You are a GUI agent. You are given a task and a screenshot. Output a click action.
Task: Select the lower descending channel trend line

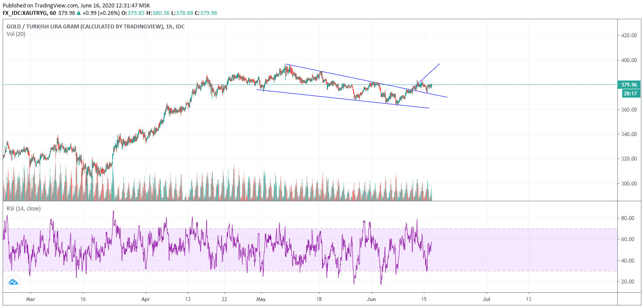(343, 99)
